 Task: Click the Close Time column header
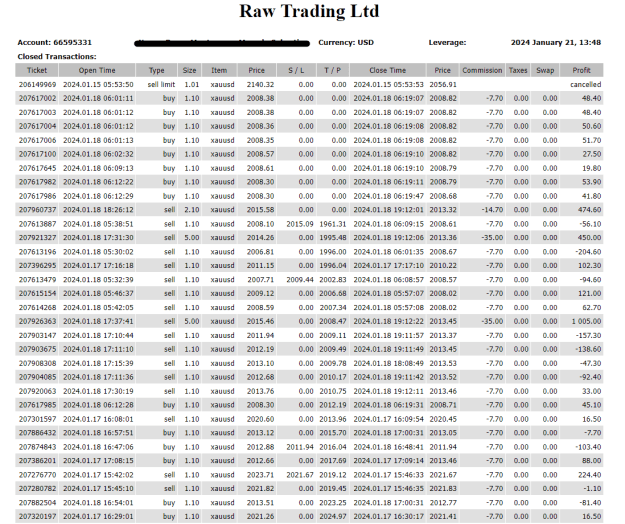387,70
